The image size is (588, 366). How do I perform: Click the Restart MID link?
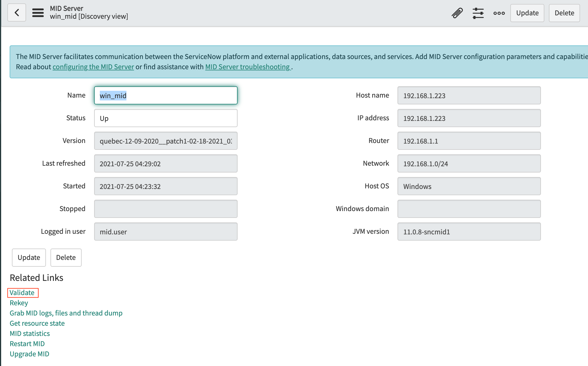pos(27,344)
